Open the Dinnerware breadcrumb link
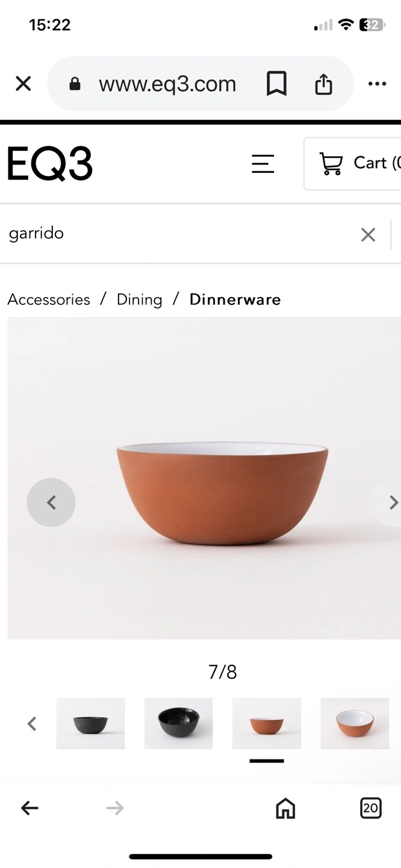401x868 pixels. point(235,300)
